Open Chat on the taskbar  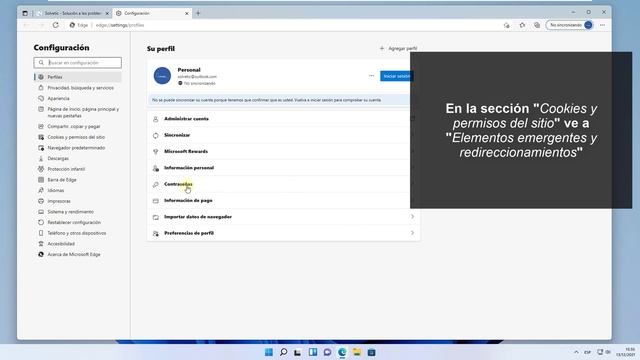pos(327,352)
